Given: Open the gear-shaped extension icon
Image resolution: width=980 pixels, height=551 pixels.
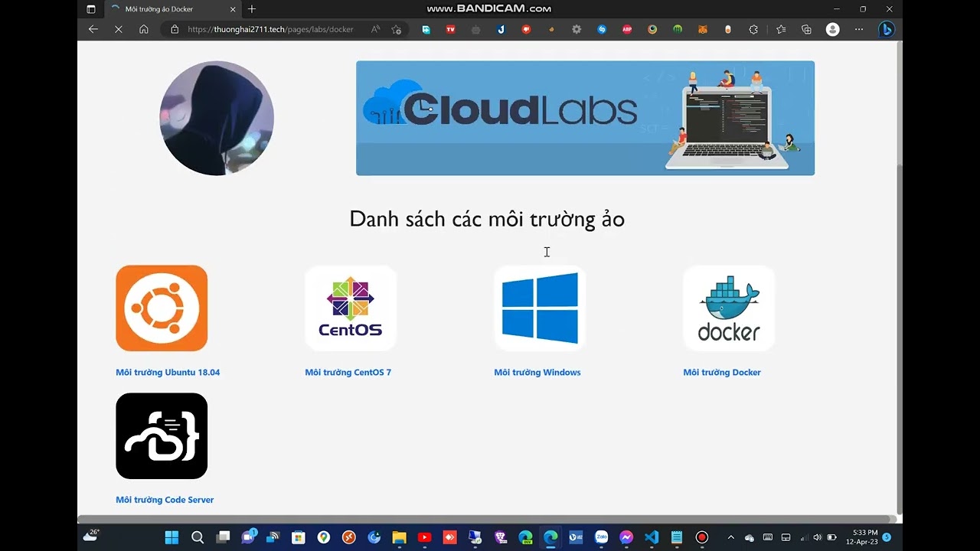Looking at the screenshot, I should coord(577,29).
